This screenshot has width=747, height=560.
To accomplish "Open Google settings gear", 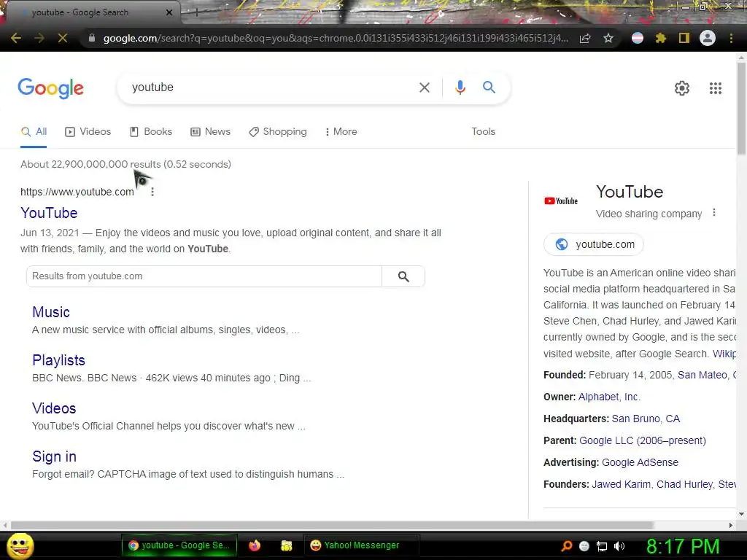I will 682,88.
